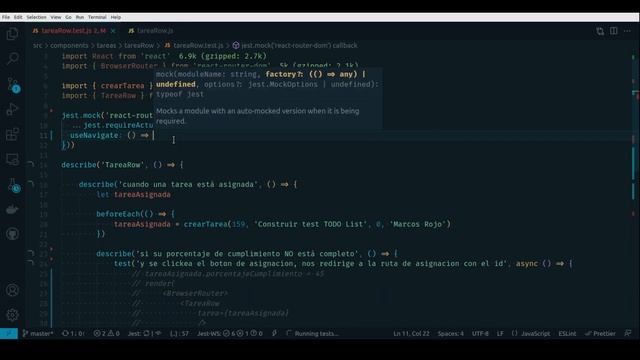The height and width of the screenshot is (360, 640).
Task: Click the lightning icon in the status bar
Action: pyautogui.click(x=274, y=333)
